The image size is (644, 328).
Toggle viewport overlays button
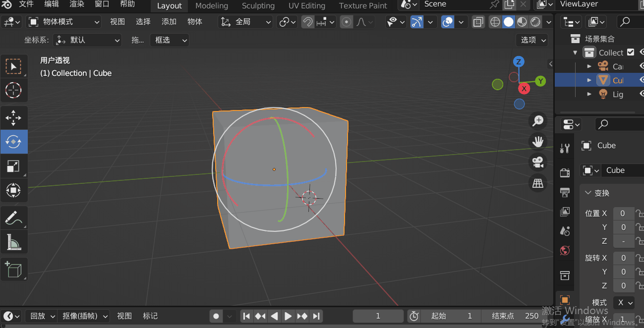pos(448,22)
